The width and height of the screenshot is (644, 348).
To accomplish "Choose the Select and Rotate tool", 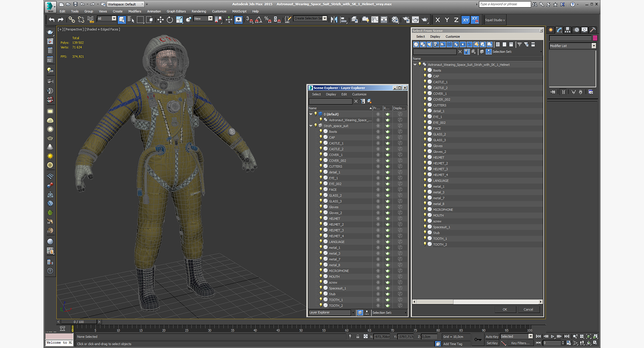I will tap(169, 20).
